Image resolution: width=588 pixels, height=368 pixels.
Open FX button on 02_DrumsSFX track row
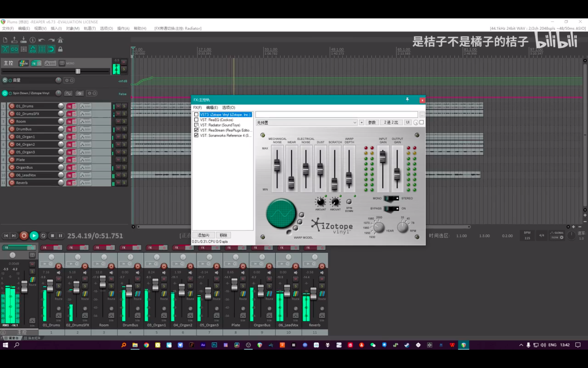[x=69, y=114]
